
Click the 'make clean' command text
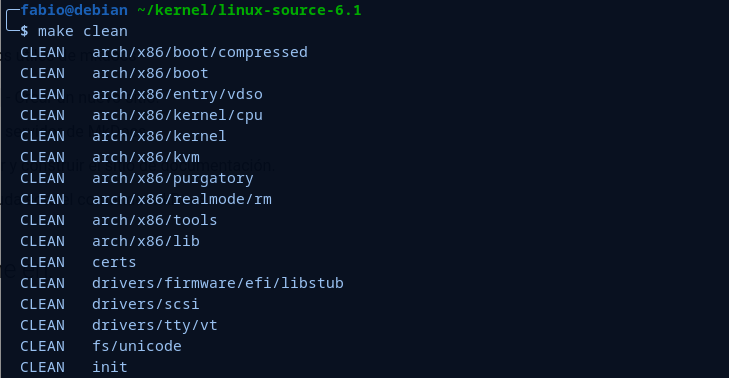tap(83, 31)
